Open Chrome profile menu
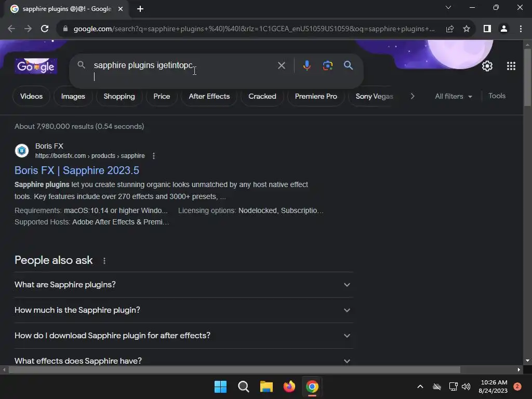The width and height of the screenshot is (532, 399). coord(504,29)
